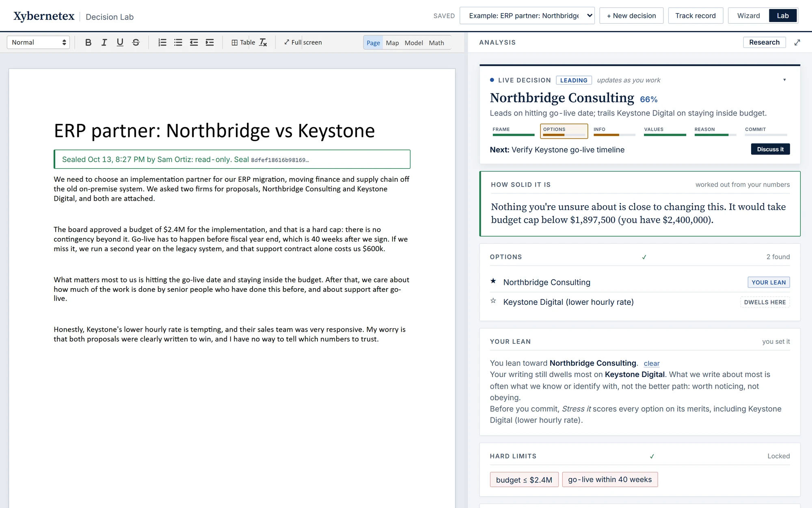Select the COMMIT progress step
This screenshot has height=508, width=812.
[x=766, y=131]
